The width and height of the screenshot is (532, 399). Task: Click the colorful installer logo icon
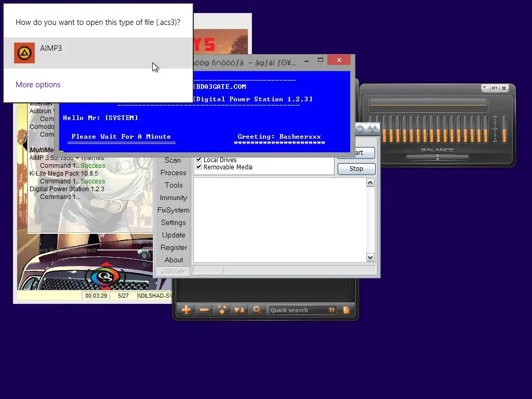click(106, 276)
